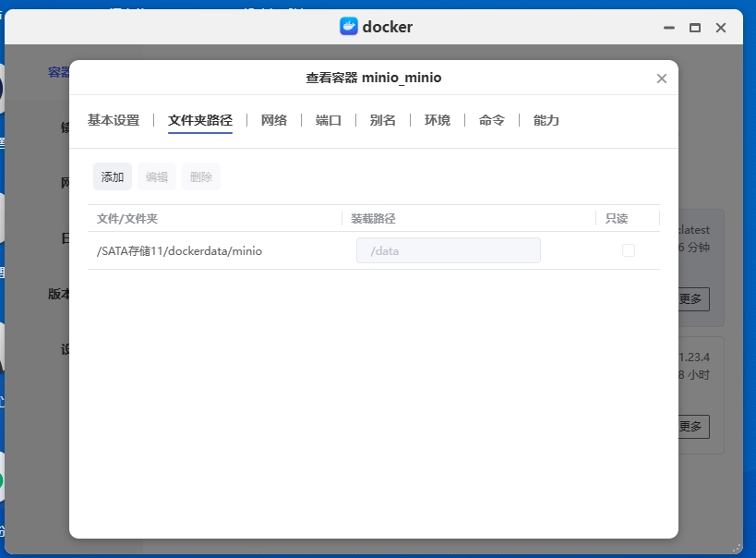
Task: Switch to the 网络 tab
Action: [x=274, y=120]
